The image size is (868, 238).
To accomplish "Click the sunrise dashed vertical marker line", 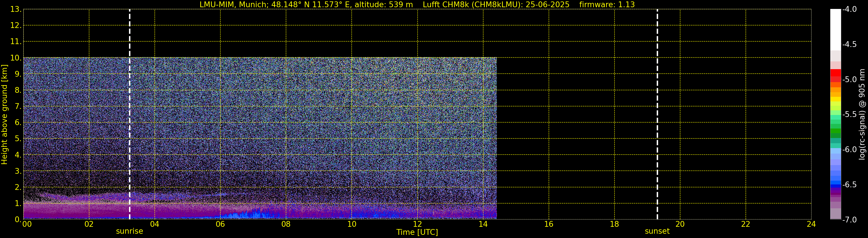I will (x=130, y=114).
